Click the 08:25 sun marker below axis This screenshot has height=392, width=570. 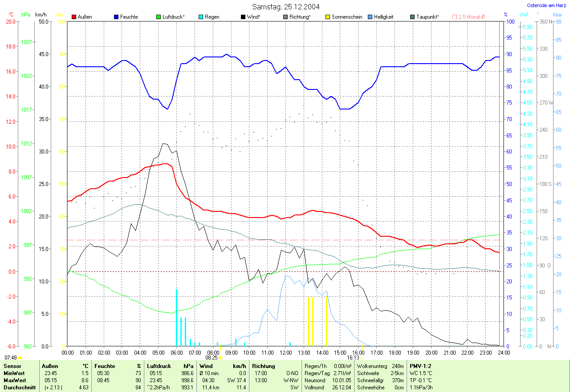pos(212,357)
